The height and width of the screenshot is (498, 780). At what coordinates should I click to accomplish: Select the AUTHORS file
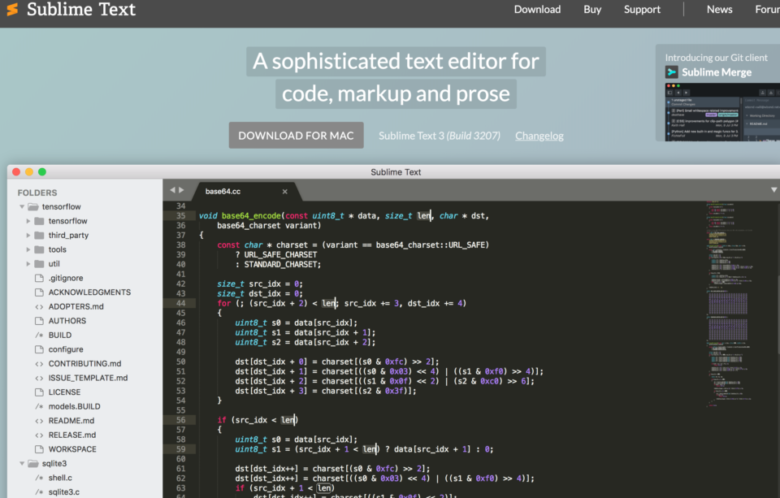click(x=67, y=321)
